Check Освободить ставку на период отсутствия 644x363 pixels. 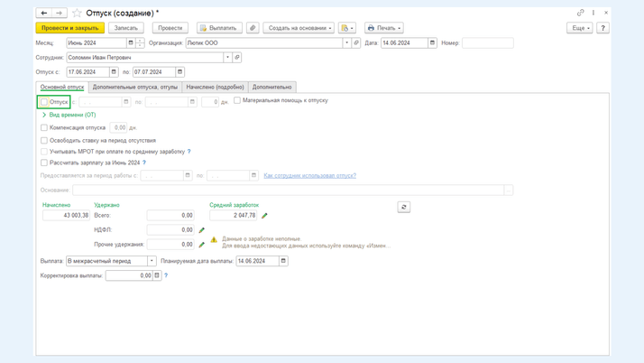44,141
